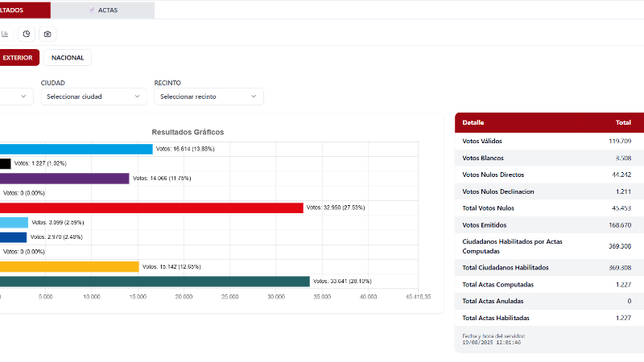The width and height of the screenshot is (644, 362).
Task: Select the Total Votos Nulos label
Action: coord(489,208)
